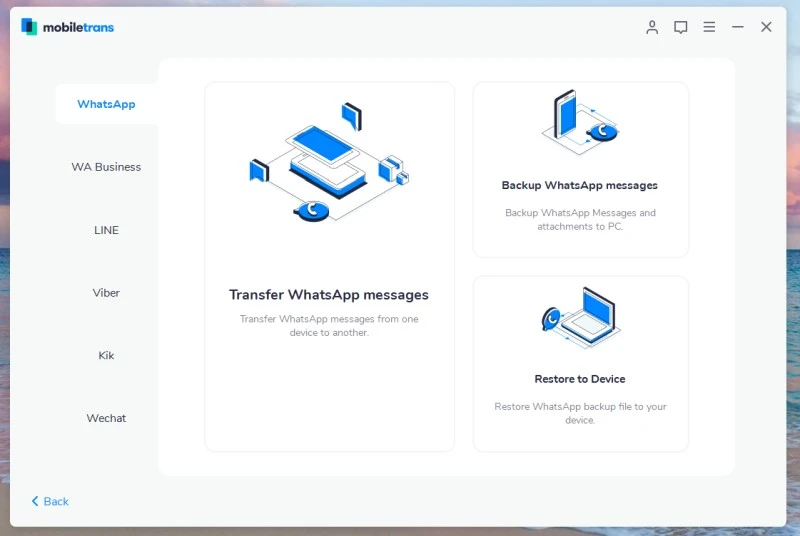The image size is (800, 536).
Task: Click 'Transfer WhatsApp messages from one device' description
Action: coord(329,325)
